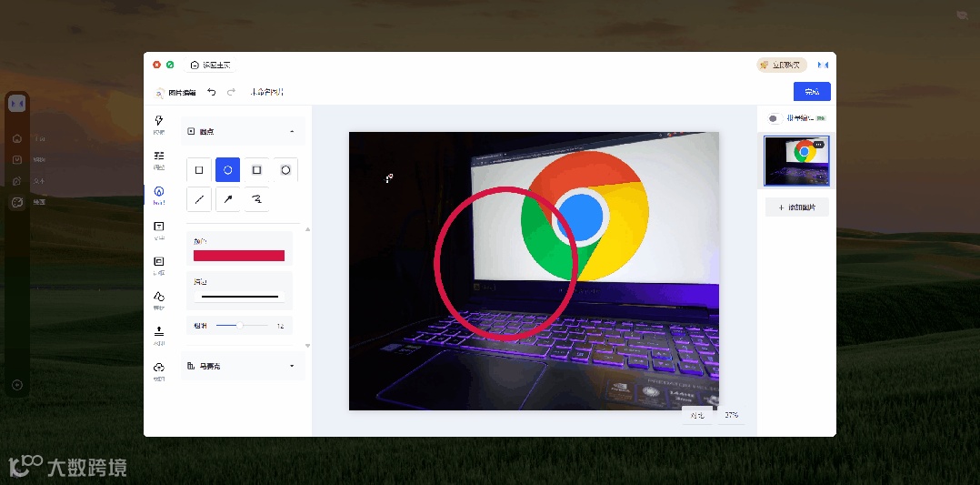Open the frame border tool in left sidebar
Image resolution: width=980 pixels, height=485 pixels.
[x=159, y=265]
